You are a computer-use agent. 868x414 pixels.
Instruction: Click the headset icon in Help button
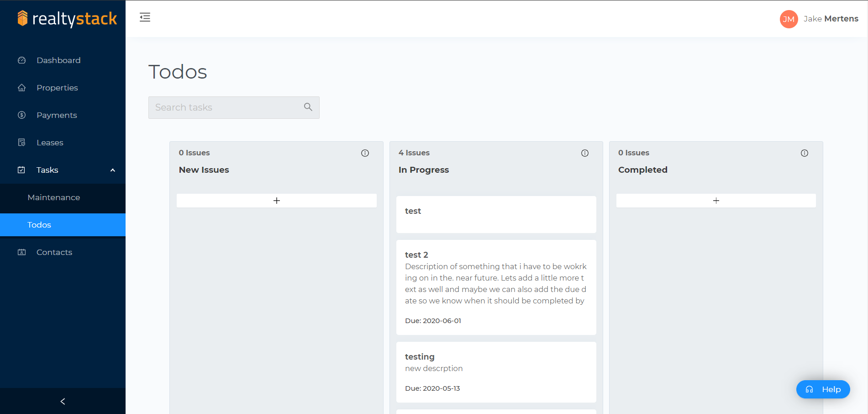tap(810, 389)
